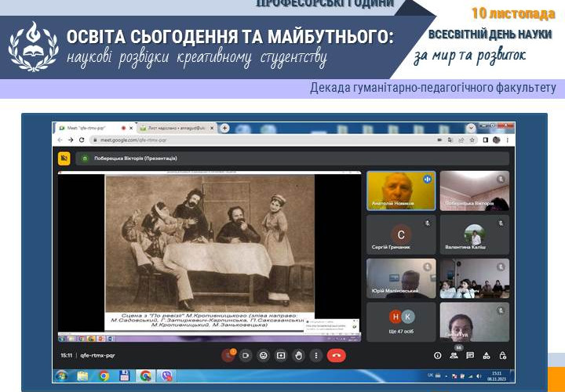
Task: Show the participants people panel
Action: point(454,356)
